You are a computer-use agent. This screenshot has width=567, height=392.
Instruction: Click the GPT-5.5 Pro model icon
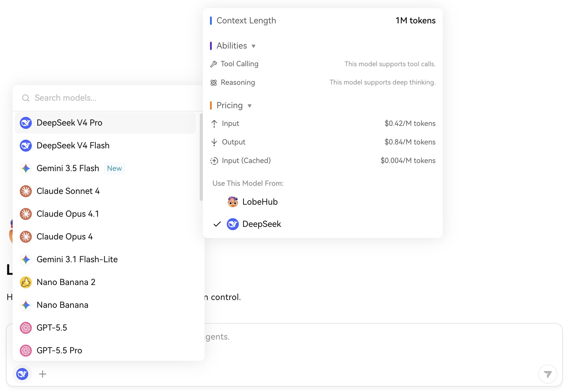coord(26,351)
